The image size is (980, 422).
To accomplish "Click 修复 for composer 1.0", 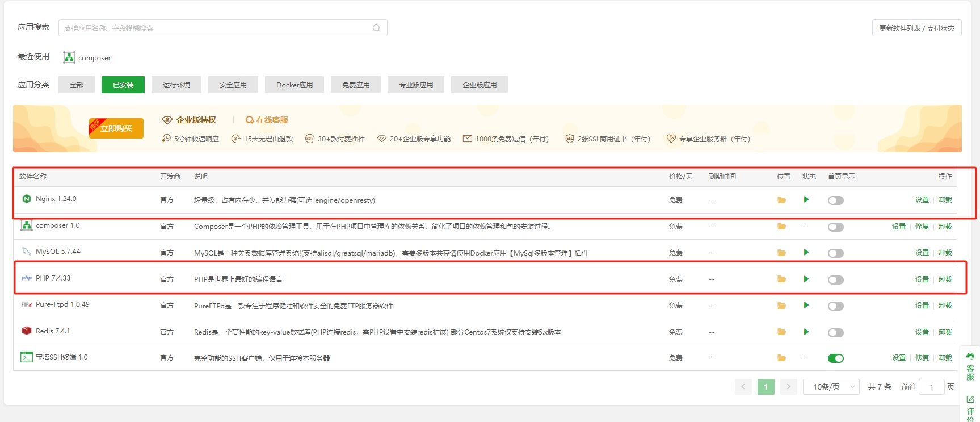I will click(922, 227).
